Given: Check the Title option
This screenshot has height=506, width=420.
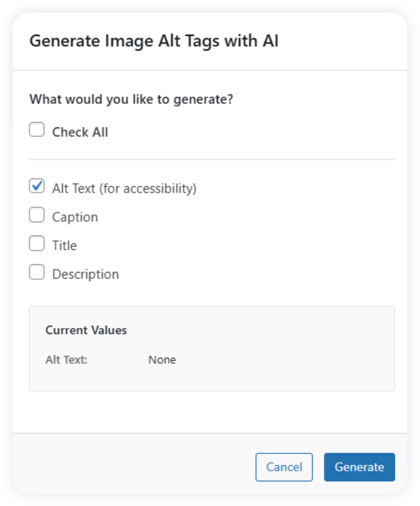Looking at the screenshot, I should tap(36, 243).
